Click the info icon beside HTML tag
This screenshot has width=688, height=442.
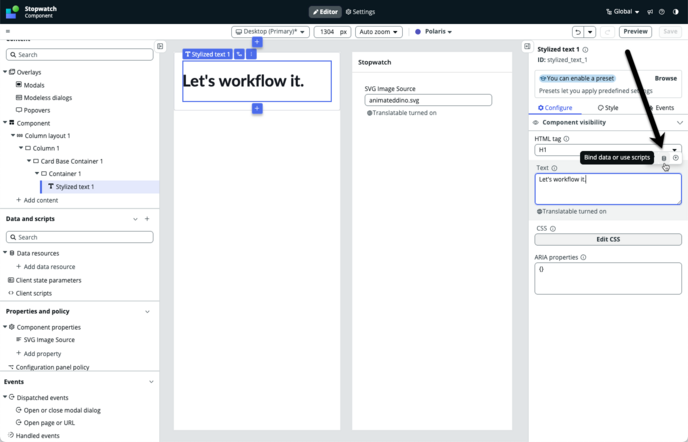566,139
